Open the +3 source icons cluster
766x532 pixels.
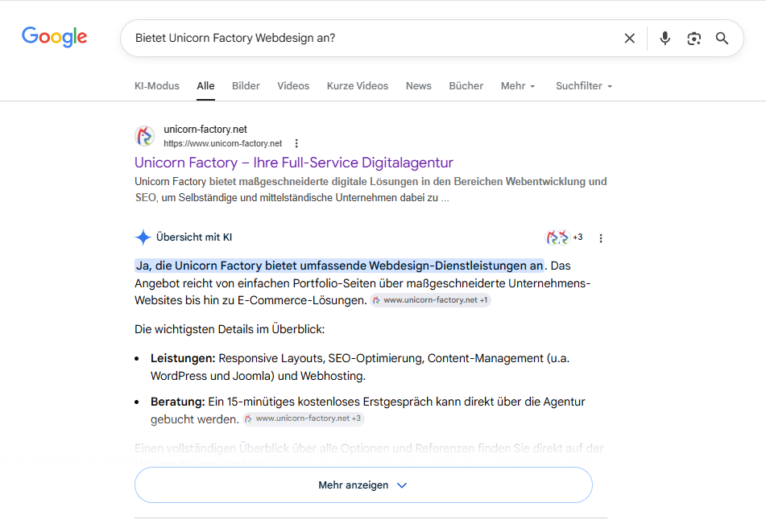(564, 237)
